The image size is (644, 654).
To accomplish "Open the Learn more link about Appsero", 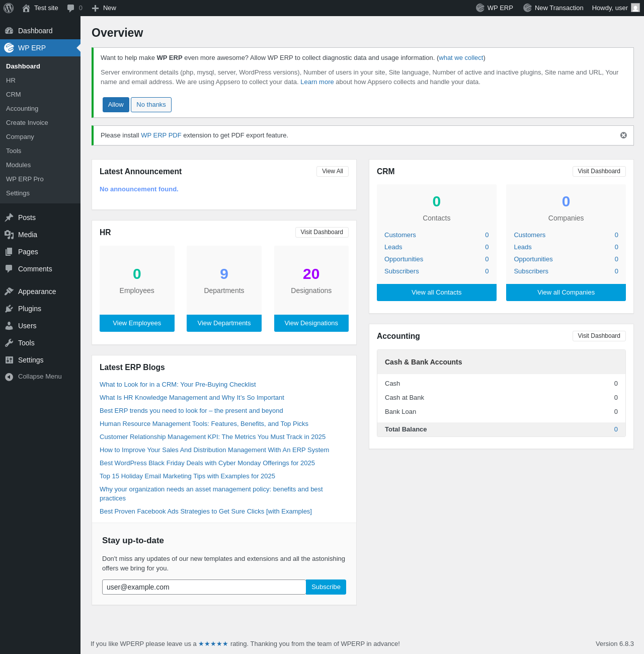I will 317,82.
